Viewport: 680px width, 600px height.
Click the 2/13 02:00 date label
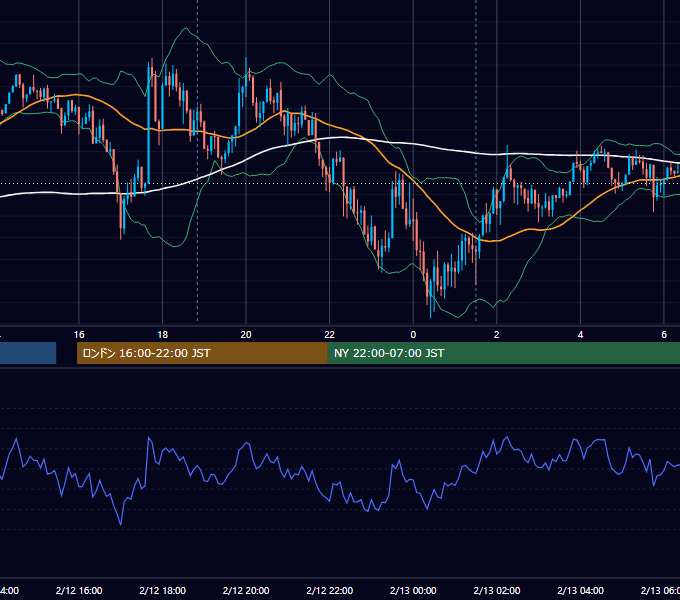[497, 590]
